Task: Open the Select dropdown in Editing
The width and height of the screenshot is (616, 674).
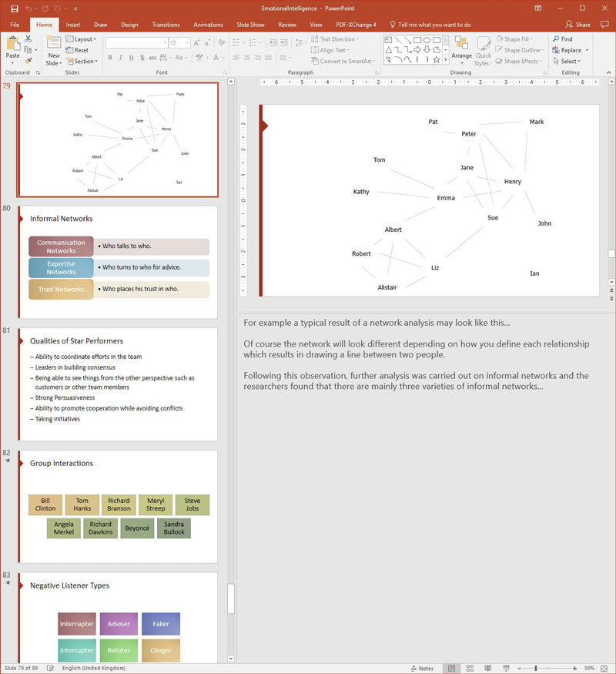Action: [x=567, y=62]
